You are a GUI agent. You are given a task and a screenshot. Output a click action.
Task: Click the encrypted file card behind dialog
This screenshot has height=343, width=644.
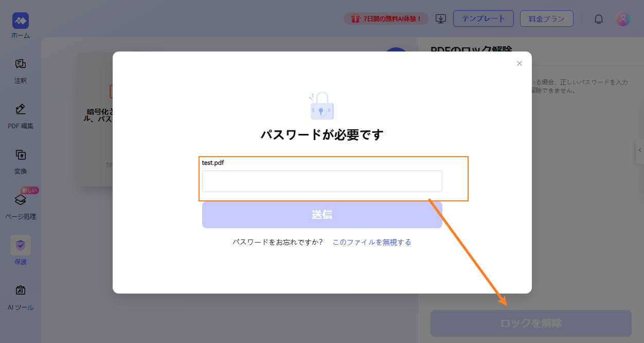(95, 118)
